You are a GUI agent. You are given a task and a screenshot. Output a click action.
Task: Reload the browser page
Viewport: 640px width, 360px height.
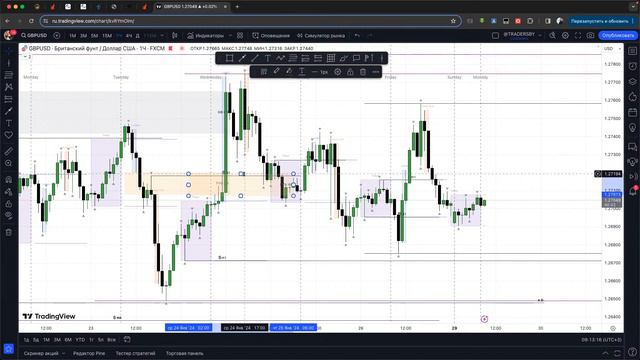click(x=31, y=21)
